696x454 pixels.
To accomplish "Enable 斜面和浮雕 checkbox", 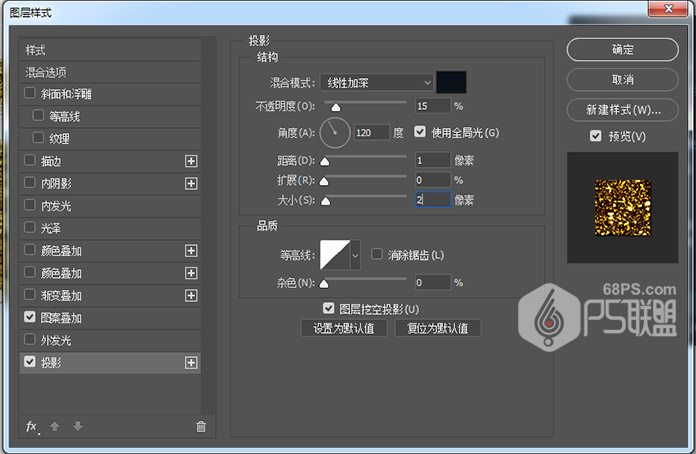I will [30, 93].
